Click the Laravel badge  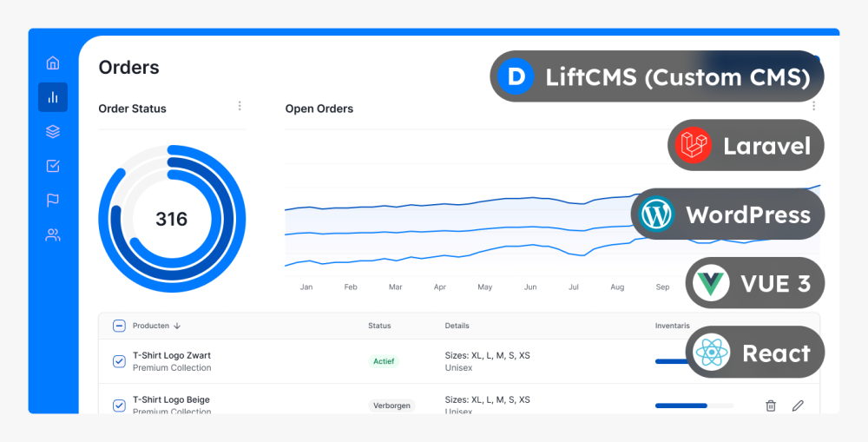click(746, 145)
